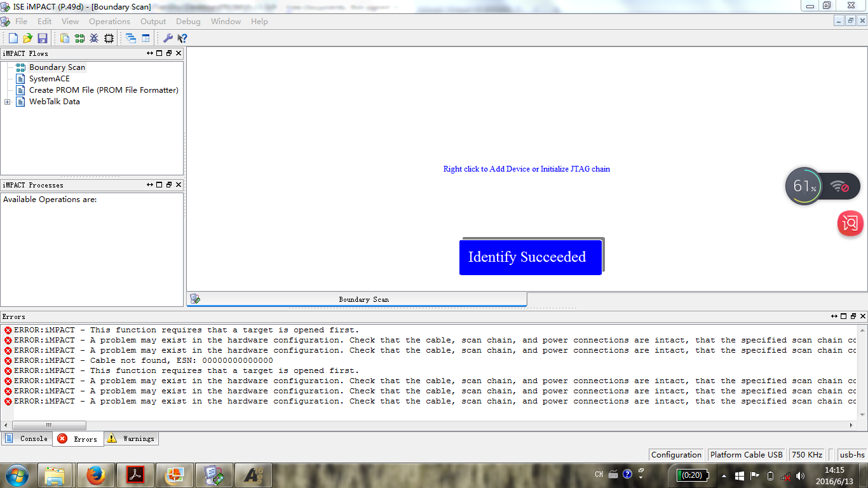The height and width of the screenshot is (488, 868).
Task: Close the Errors panel
Action: tap(863, 316)
